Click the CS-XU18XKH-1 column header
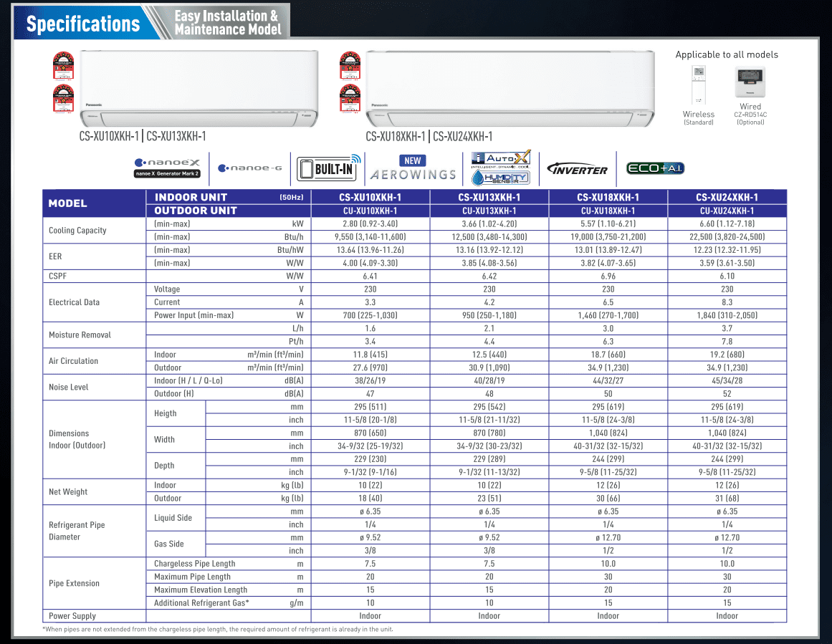 pyautogui.click(x=608, y=197)
